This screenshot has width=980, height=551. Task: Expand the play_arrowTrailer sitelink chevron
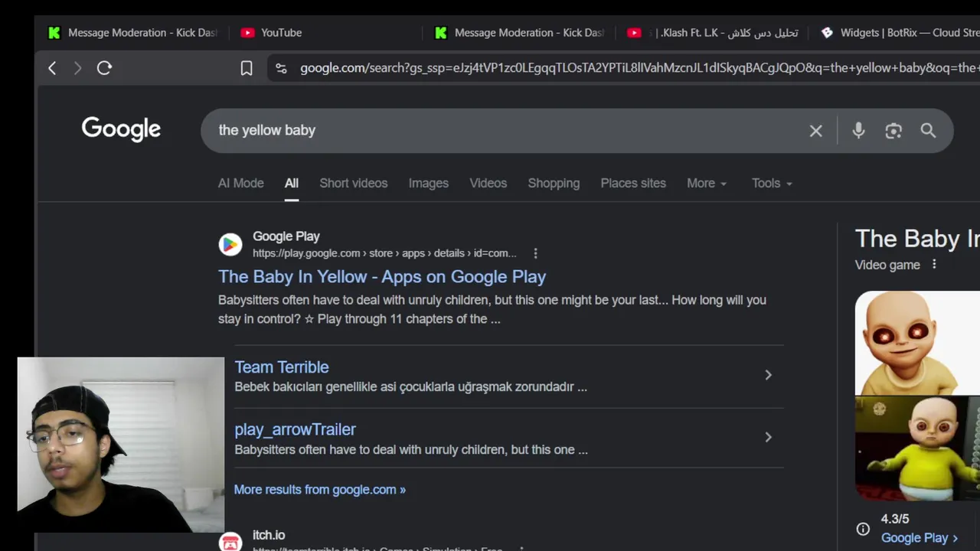point(768,437)
